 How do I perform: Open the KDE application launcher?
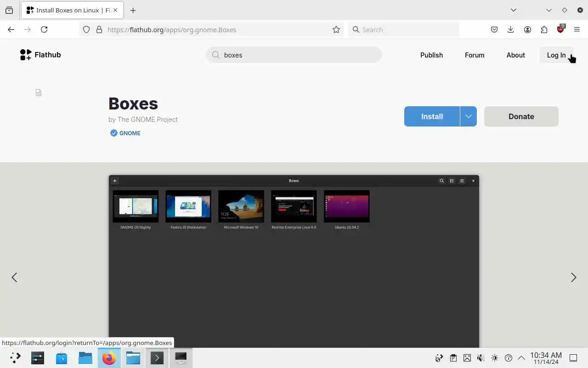pyautogui.click(x=15, y=357)
